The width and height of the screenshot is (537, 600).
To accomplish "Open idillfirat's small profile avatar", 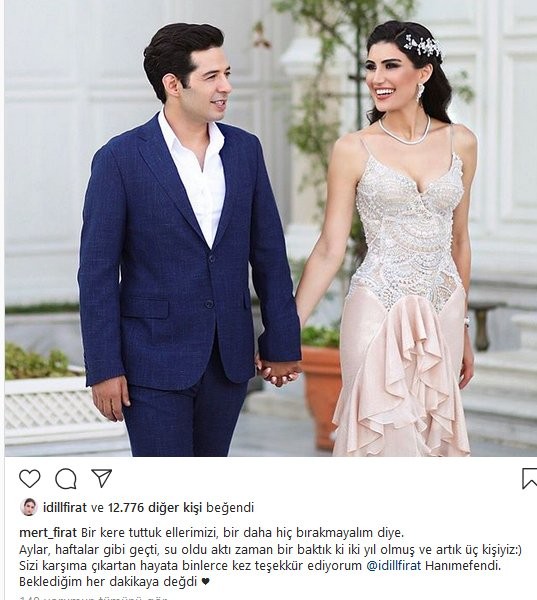I will click(29, 507).
